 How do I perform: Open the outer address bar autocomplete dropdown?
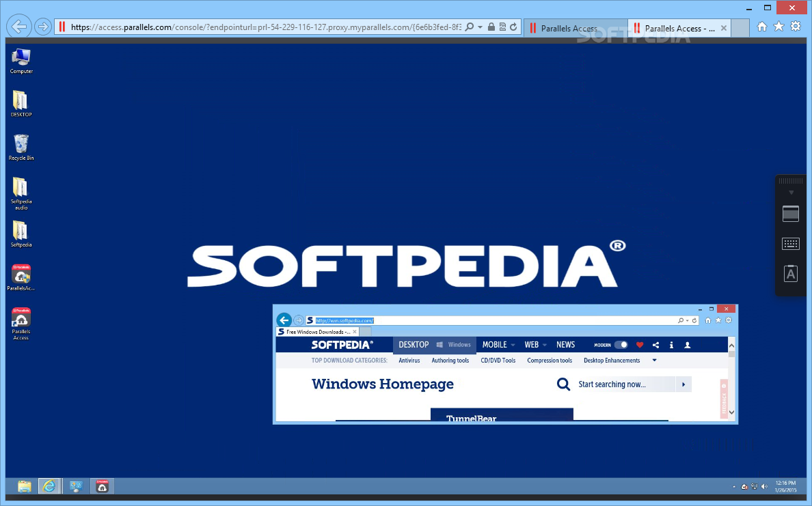pos(480,27)
